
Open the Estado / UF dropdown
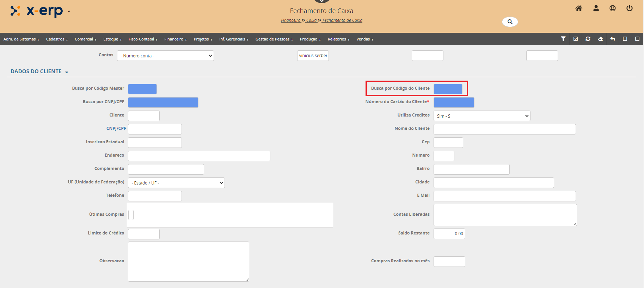pyautogui.click(x=176, y=183)
